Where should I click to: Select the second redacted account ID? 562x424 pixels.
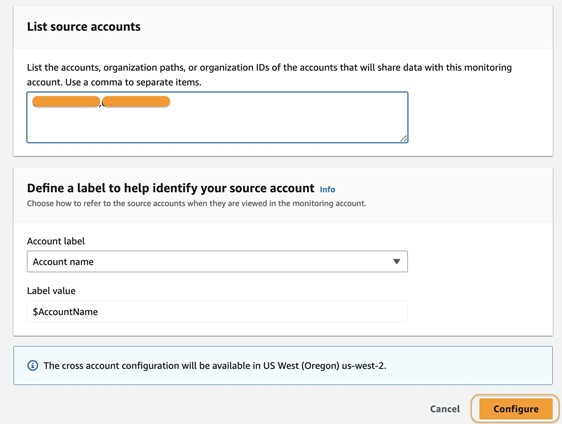pos(136,102)
